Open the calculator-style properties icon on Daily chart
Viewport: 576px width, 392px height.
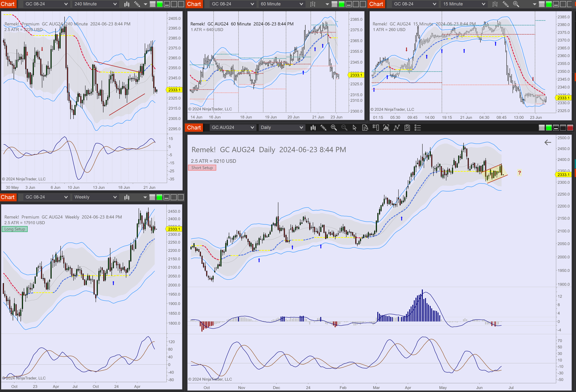[407, 127]
